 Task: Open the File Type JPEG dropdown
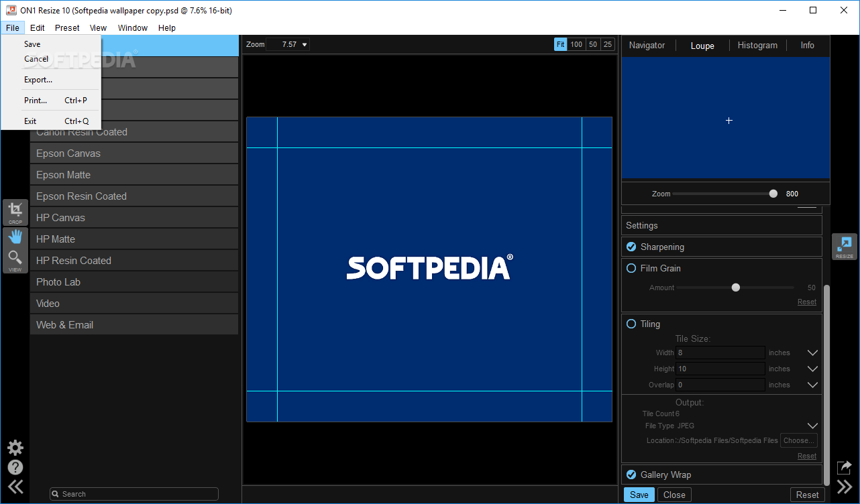coord(812,426)
